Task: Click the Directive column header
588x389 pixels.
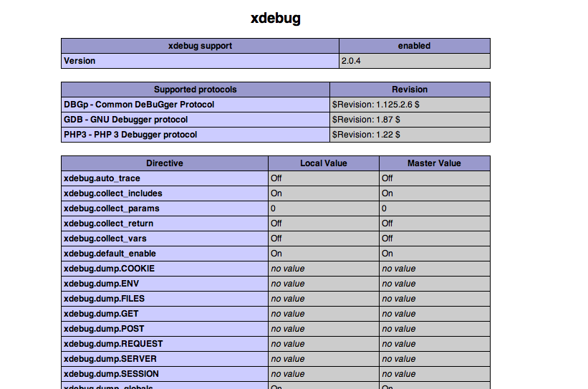Action: click(165, 163)
